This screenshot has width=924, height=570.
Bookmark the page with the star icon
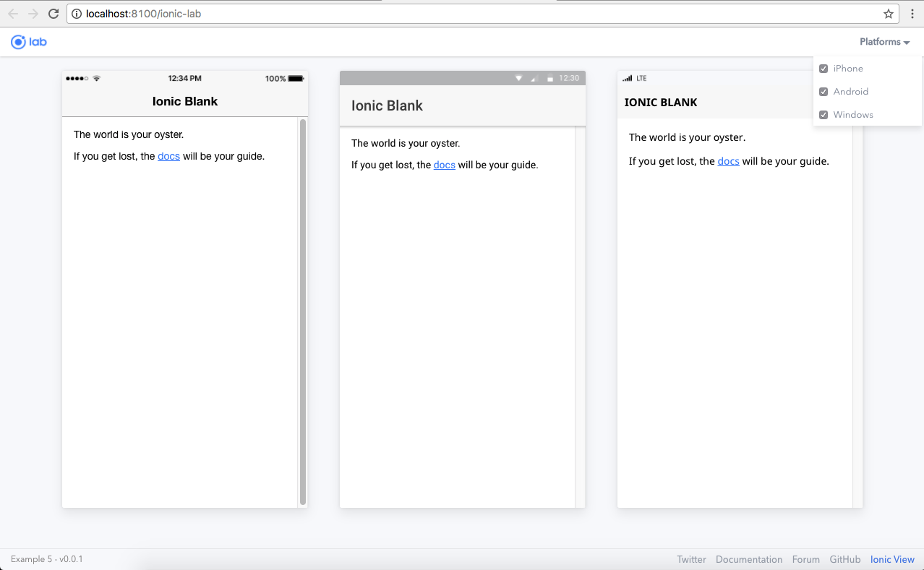click(x=889, y=14)
